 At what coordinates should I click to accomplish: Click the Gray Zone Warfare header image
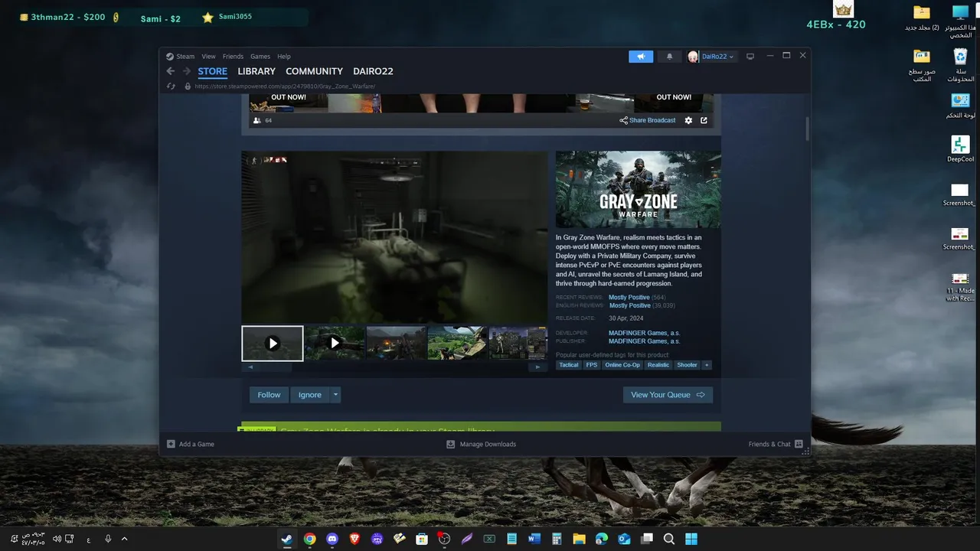tap(638, 189)
